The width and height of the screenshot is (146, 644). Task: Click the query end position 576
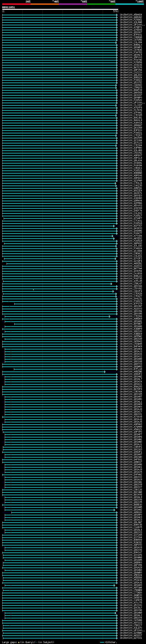click(115, 11)
